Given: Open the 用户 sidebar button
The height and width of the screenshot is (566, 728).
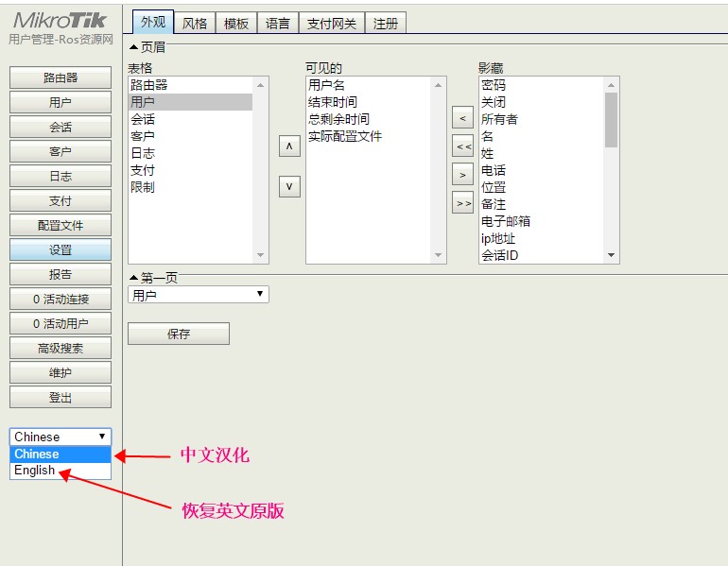Looking at the screenshot, I should tap(61, 102).
